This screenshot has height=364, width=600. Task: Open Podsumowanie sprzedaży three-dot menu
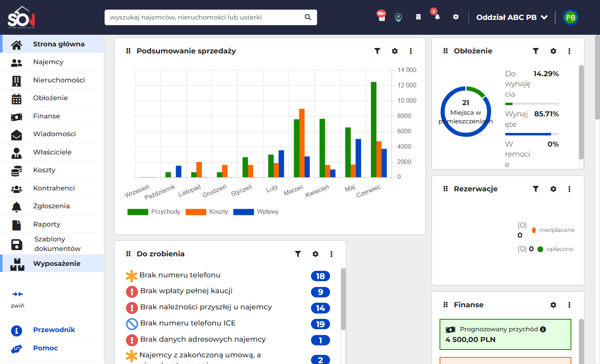[x=411, y=51]
